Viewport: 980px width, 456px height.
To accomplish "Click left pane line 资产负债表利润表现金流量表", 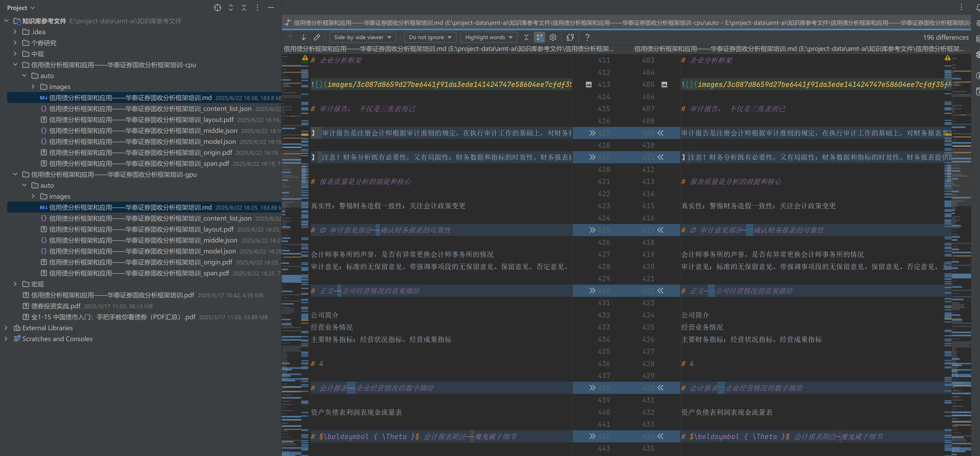I will (356, 412).
